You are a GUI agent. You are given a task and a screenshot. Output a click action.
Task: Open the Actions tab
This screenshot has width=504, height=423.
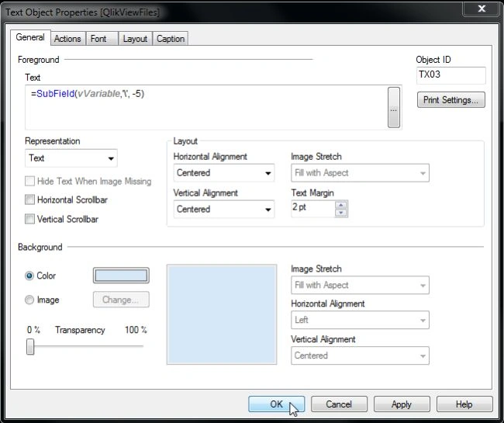pos(67,39)
